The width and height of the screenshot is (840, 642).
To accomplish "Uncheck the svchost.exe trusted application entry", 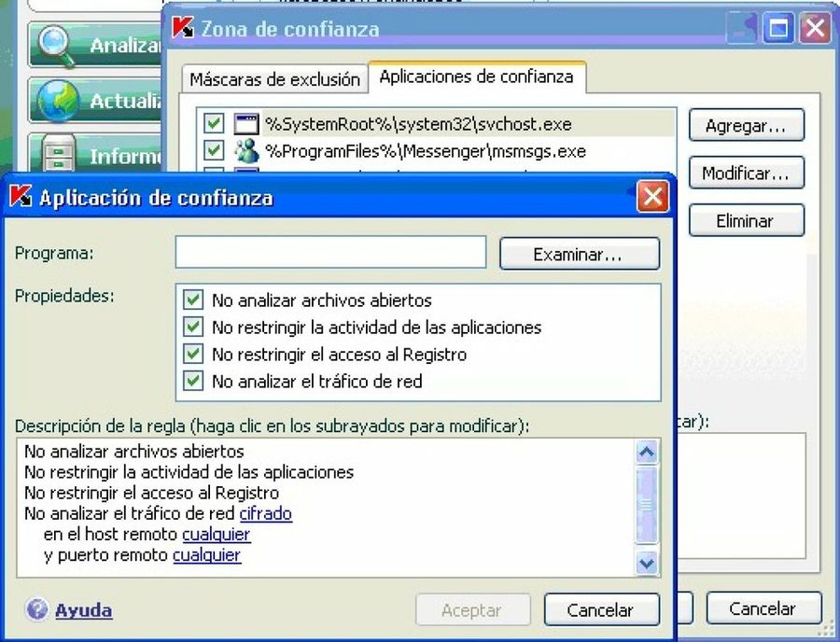I will click(212, 123).
